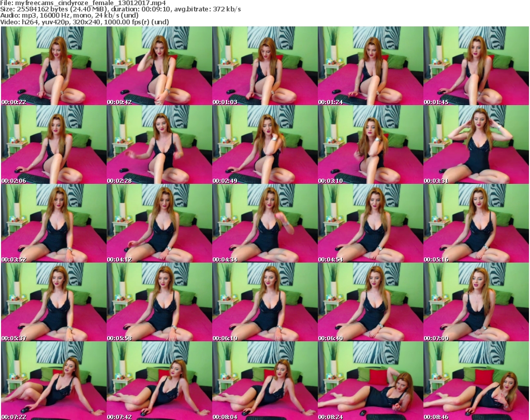Image resolution: width=530 pixels, height=420 pixels.
Task: Click the 00:08:46 video frame
Action: pos(476,381)
